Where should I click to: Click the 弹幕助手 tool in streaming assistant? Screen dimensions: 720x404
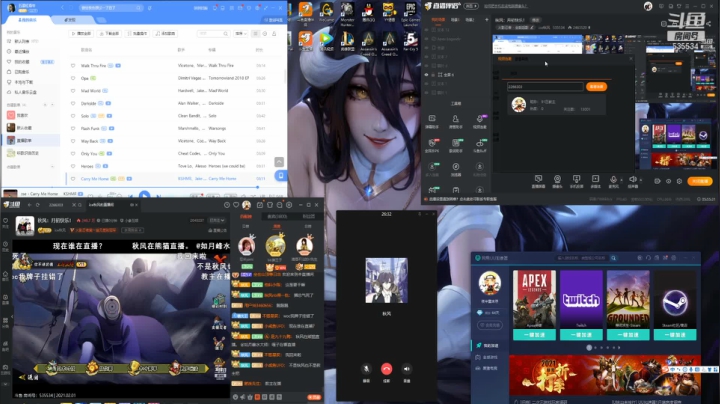(x=432, y=121)
